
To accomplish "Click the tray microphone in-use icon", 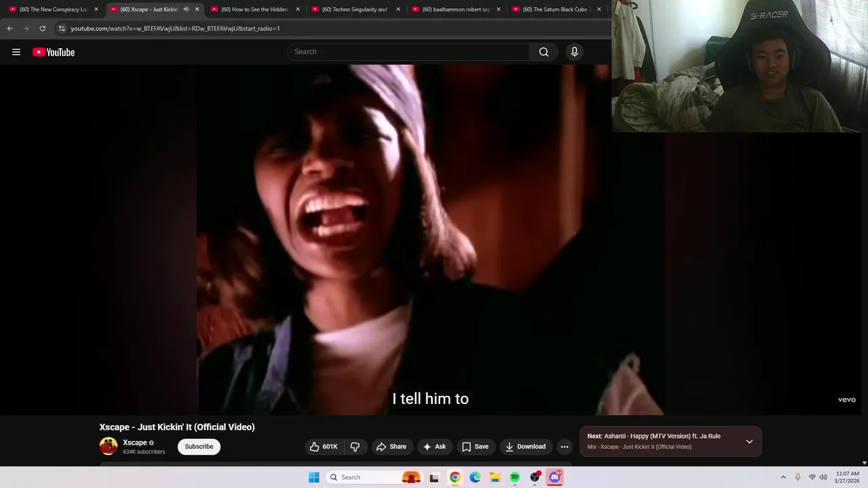I will coord(797,477).
